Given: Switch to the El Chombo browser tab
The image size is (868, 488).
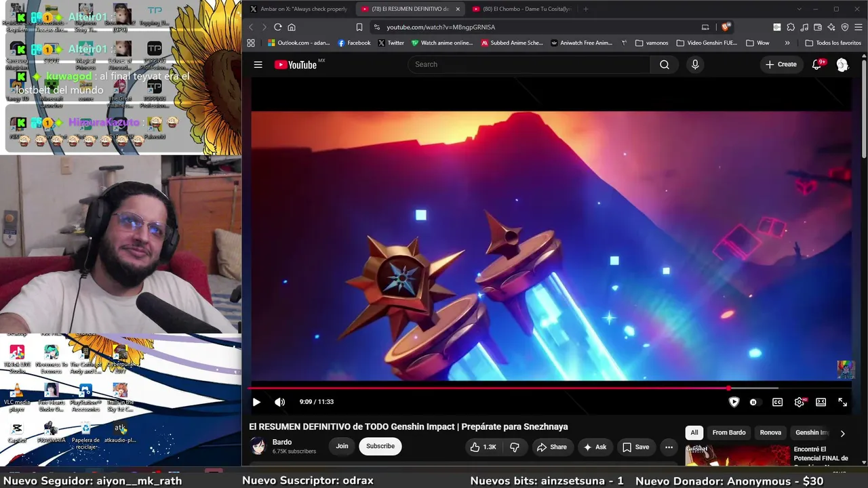Looking at the screenshot, I should point(522,9).
